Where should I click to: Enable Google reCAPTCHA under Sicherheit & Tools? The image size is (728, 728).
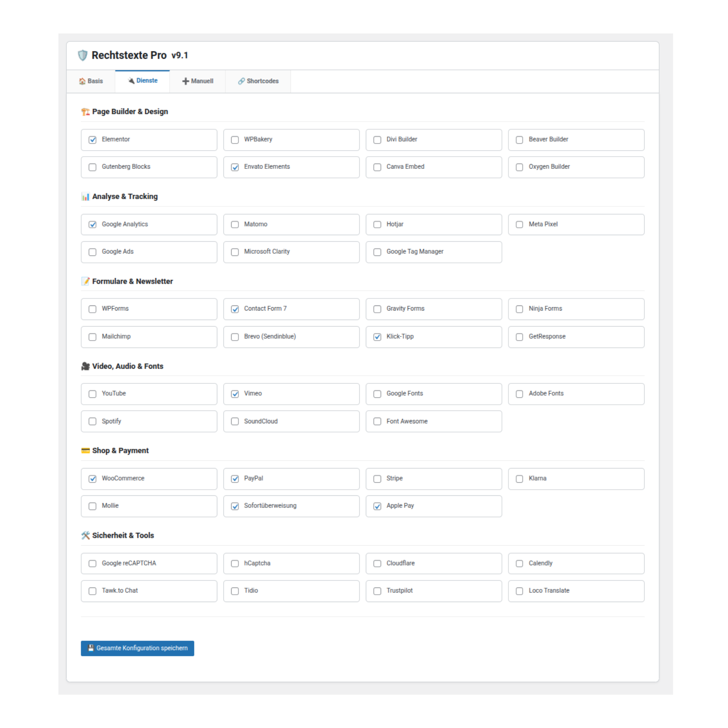(x=92, y=563)
